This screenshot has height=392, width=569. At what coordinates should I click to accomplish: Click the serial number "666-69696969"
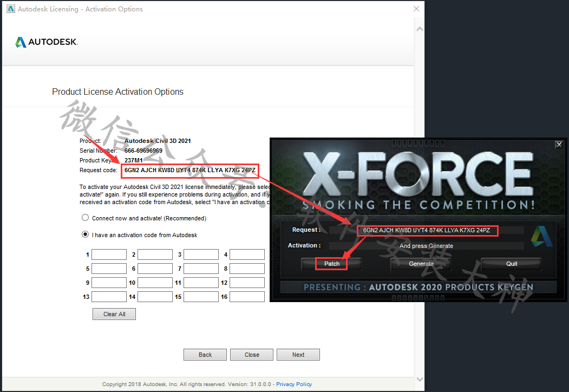143,151
